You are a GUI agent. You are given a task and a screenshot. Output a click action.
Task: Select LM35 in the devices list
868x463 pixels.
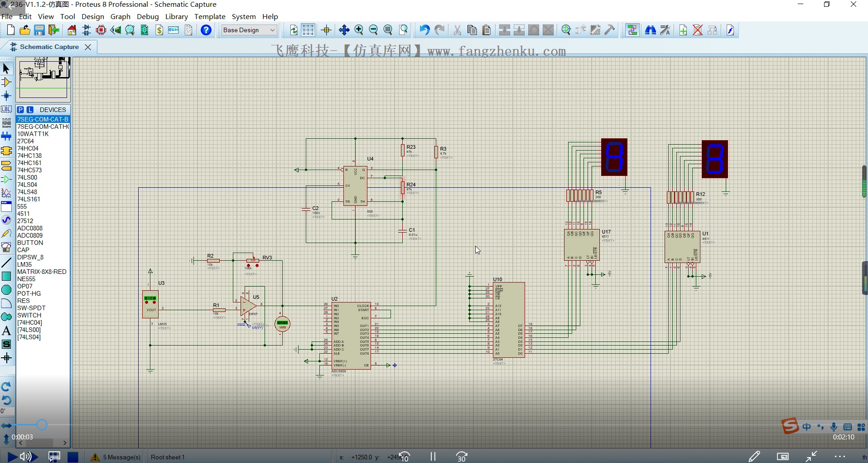tap(24, 264)
